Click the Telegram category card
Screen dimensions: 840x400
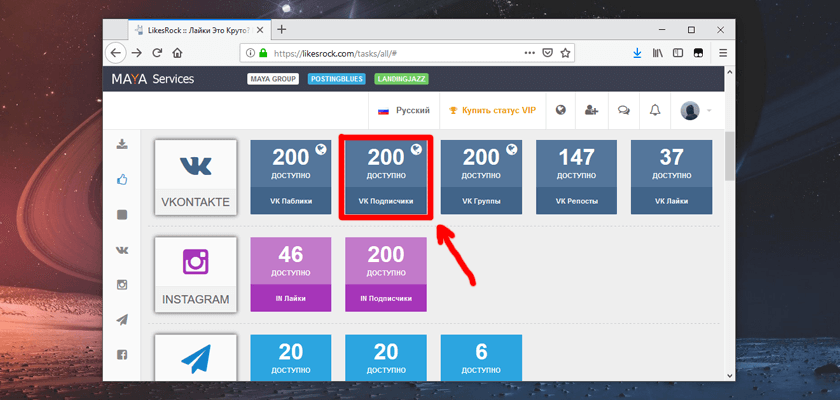(196, 357)
